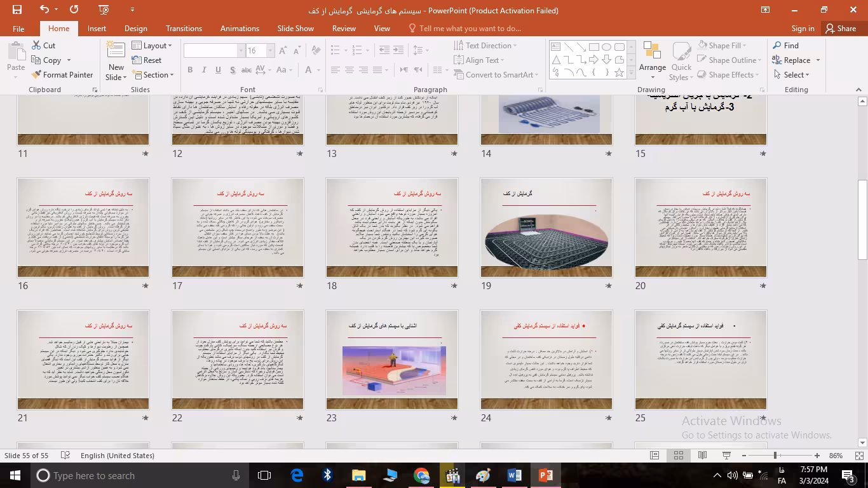
Task: Switch to Slide Sorter view button
Action: tap(678, 456)
